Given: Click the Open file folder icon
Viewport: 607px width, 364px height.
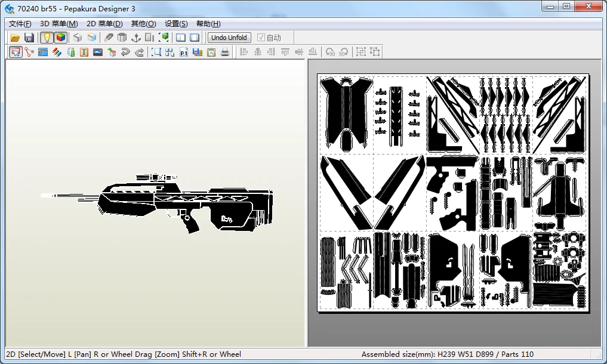Looking at the screenshot, I should tap(16, 38).
